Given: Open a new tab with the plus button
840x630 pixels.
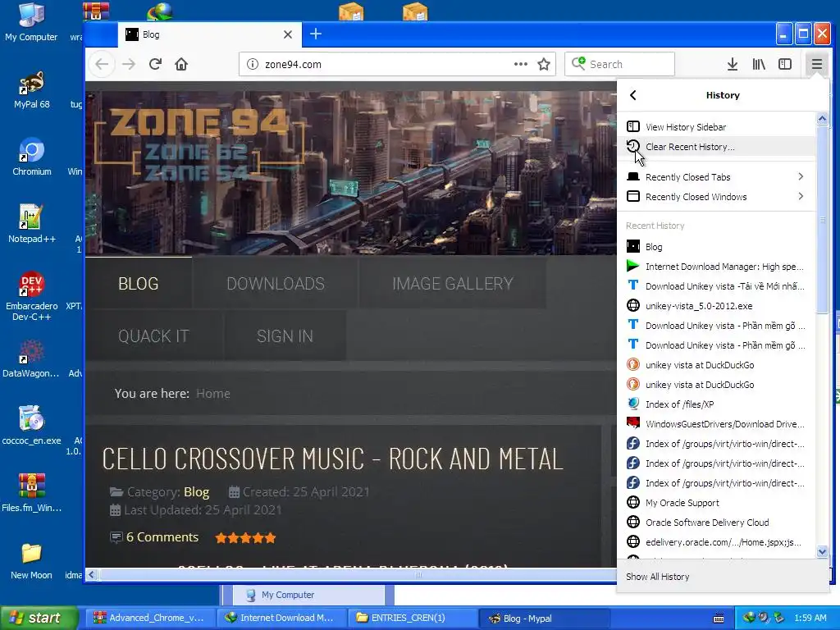Looking at the screenshot, I should point(316,34).
